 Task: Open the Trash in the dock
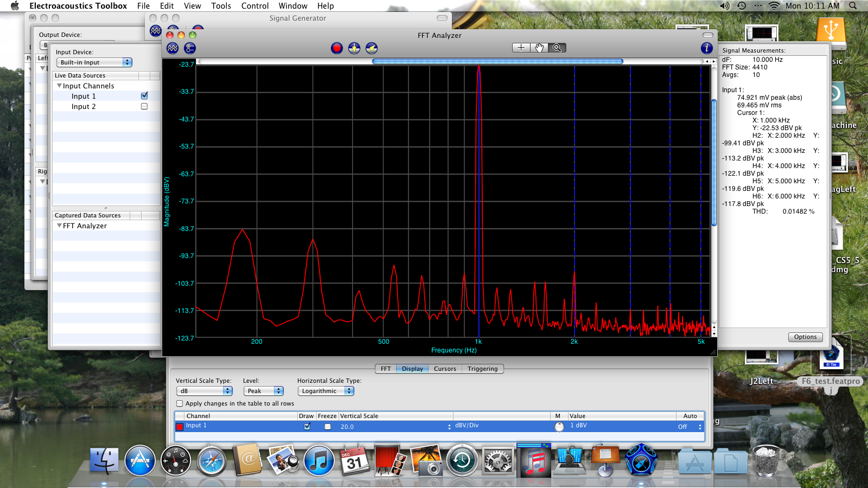(x=767, y=461)
